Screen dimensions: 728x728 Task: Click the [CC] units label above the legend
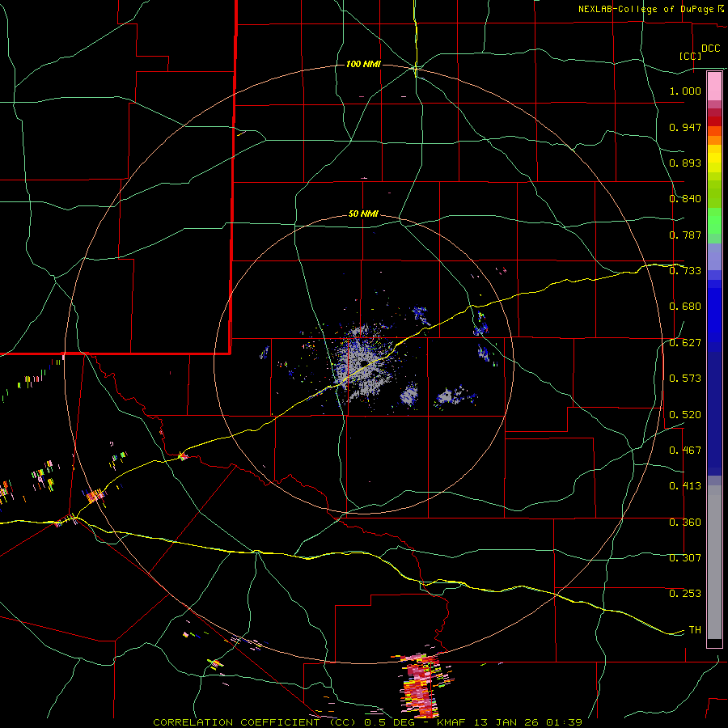691,56
